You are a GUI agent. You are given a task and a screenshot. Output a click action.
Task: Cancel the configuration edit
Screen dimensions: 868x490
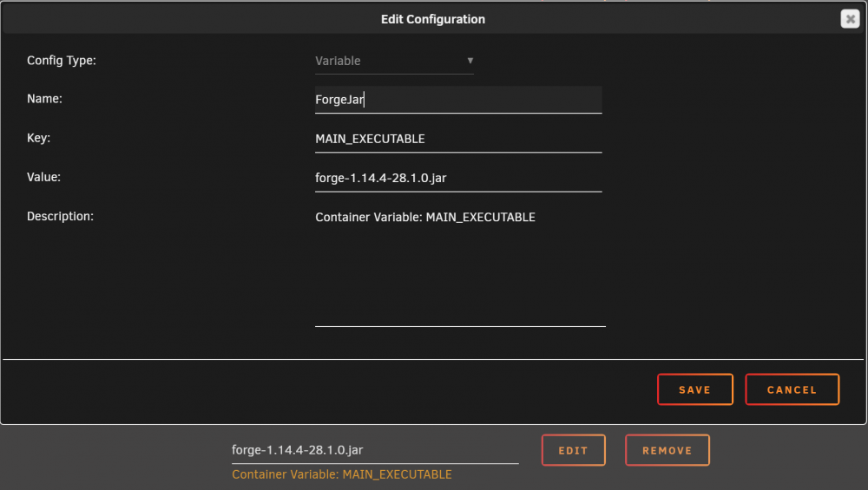(792, 390)
